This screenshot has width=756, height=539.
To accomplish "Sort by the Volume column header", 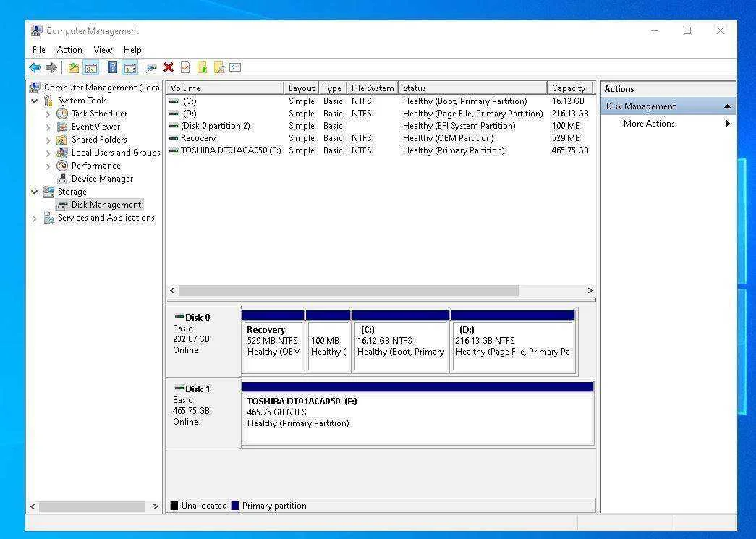I will tap(225, 88).
